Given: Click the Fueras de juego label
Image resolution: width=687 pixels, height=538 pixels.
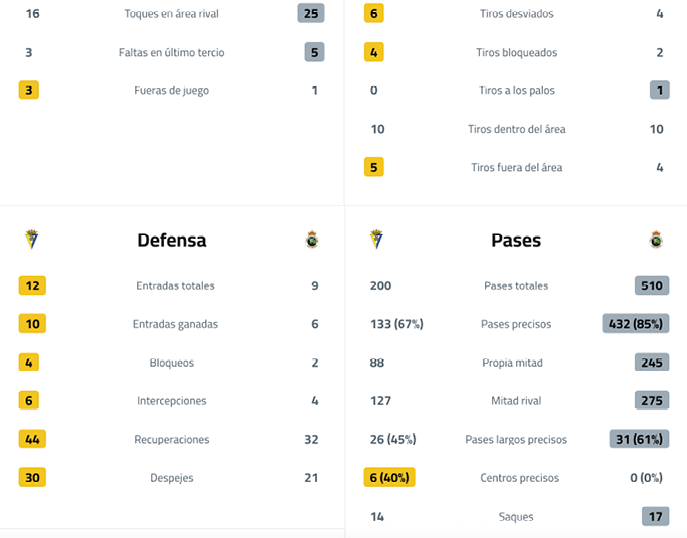Looking at the screenshot, I should pos(171,91).
